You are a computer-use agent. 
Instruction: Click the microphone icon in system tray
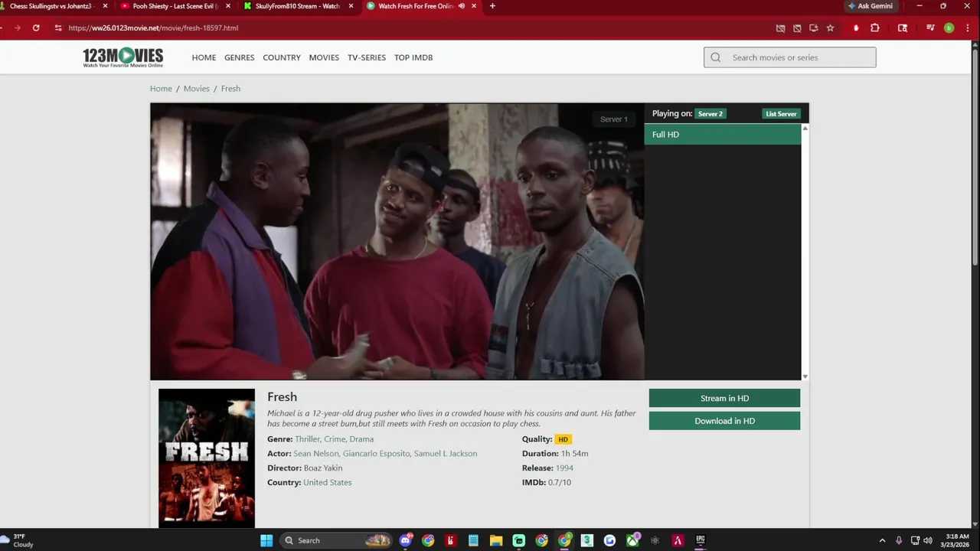(x=899, y=540)
